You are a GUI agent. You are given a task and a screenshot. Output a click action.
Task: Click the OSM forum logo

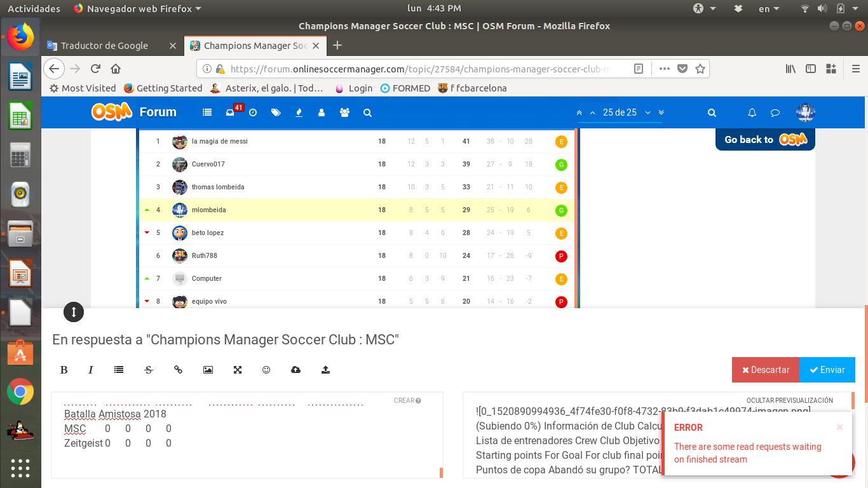click(112, 112)
